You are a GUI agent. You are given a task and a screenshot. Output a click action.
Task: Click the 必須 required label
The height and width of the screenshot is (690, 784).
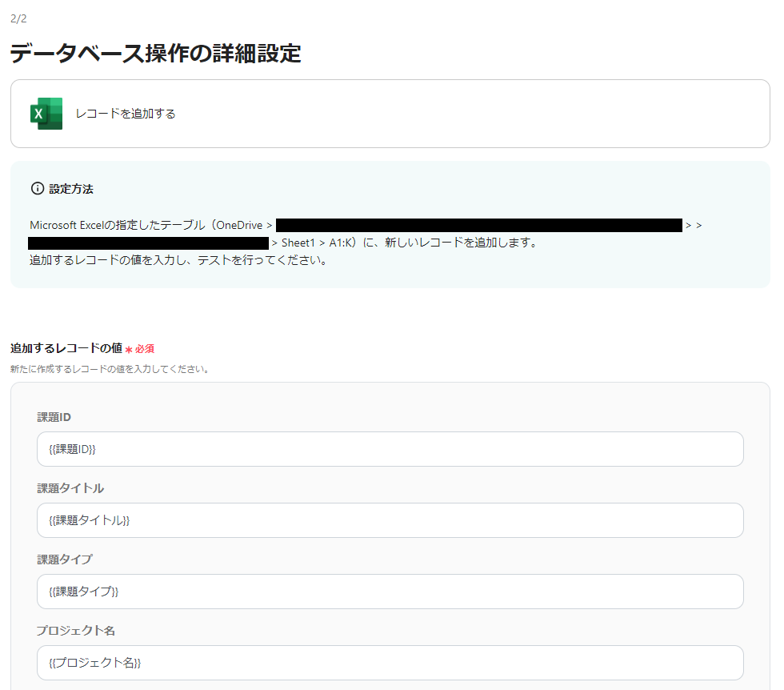coord(144,349)
